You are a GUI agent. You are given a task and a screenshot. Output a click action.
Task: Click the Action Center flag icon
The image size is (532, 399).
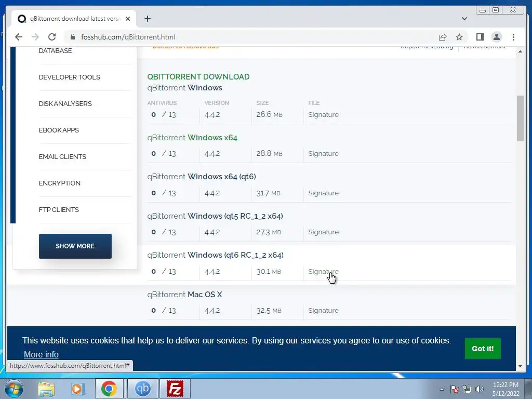tap(455, 389)
